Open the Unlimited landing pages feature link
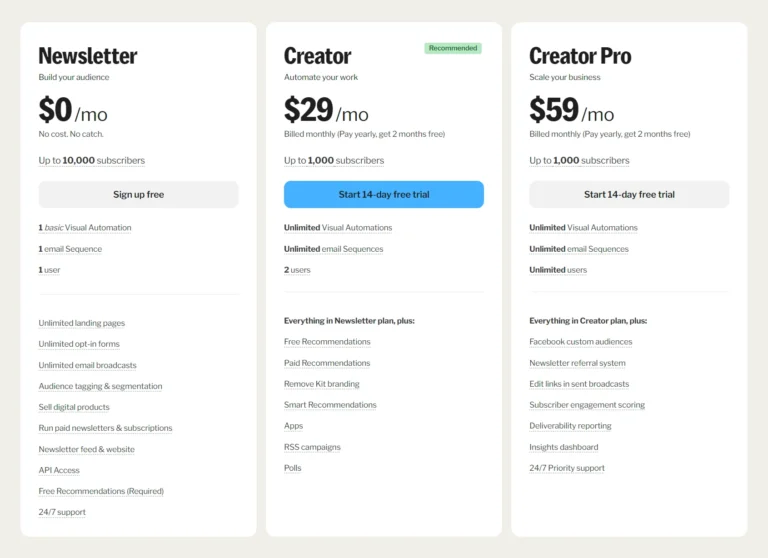This screenshot has height=558, width=768. click(82, 323)
